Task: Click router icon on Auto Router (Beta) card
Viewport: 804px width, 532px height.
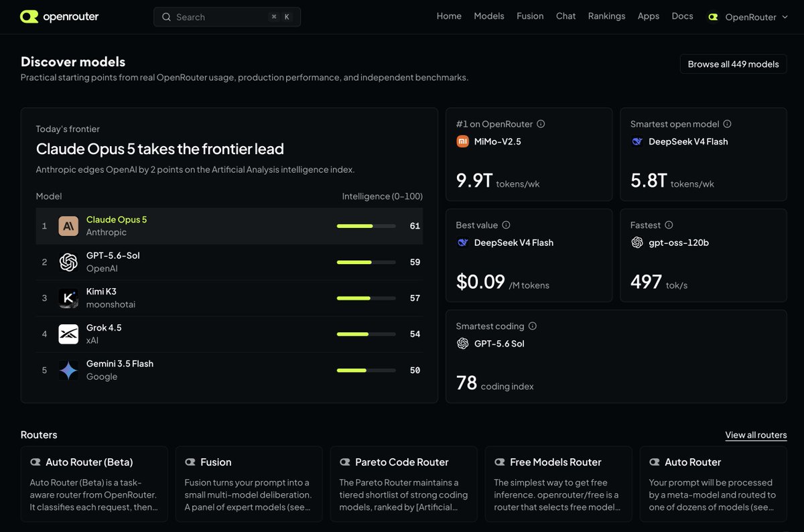Action: pyautogui.click(x=36, y=462)
